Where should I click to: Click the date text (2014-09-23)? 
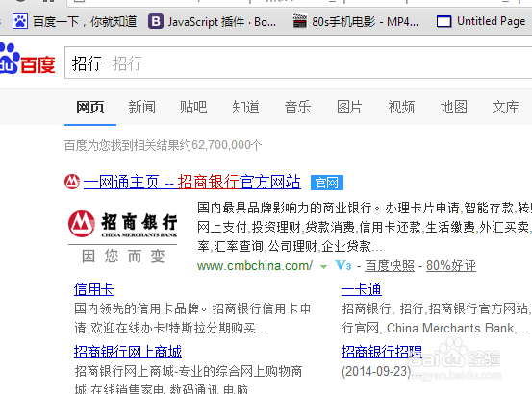[x=376, y=371]
